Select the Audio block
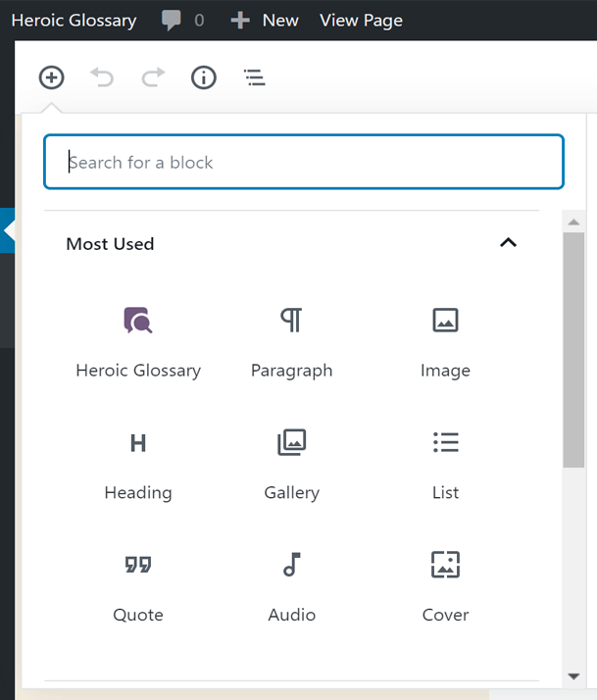 (x=291, y=584)
